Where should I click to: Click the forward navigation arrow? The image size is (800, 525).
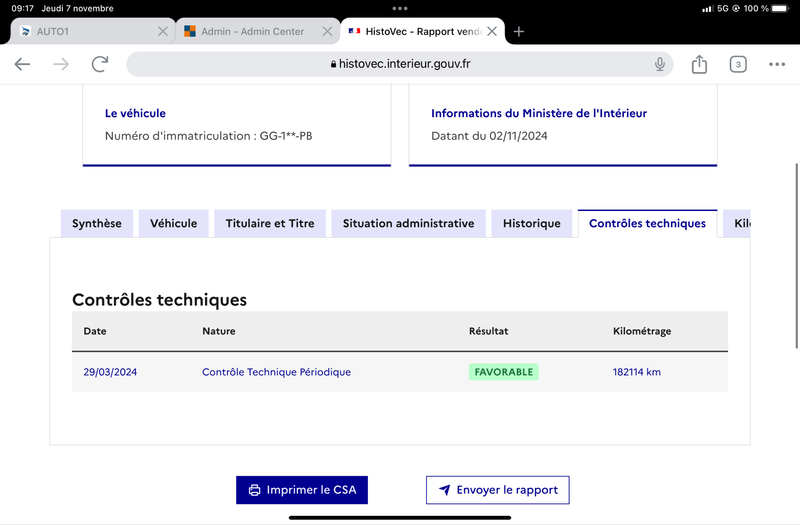[x=61, y=64]
